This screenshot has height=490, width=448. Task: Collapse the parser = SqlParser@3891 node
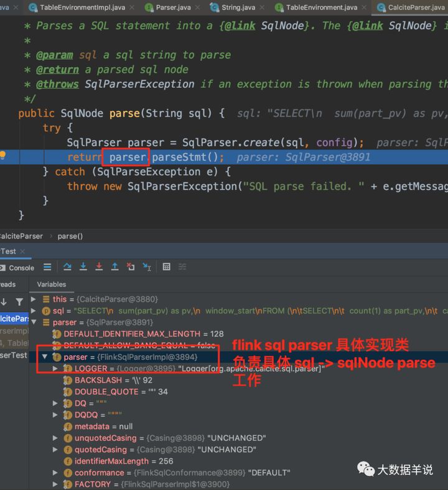34,322
